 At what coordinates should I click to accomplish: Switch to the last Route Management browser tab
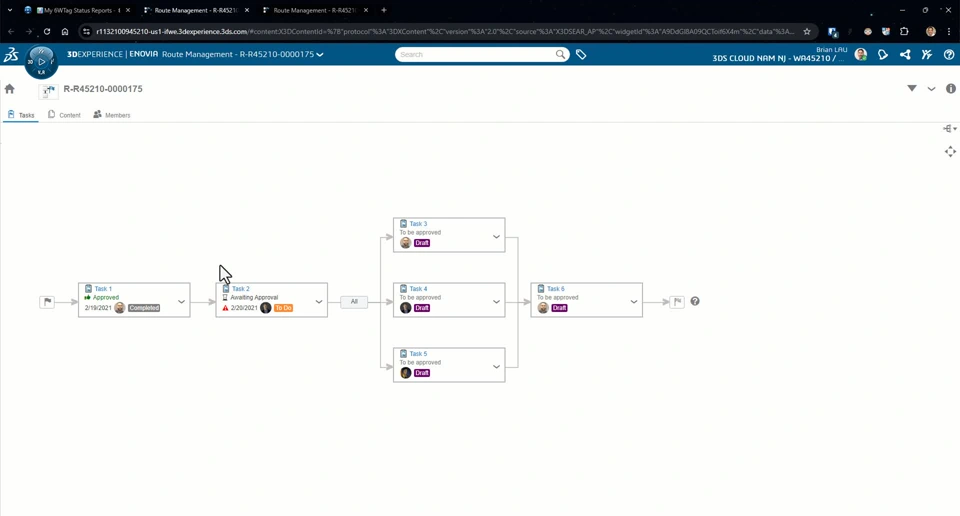click(315, 10)
